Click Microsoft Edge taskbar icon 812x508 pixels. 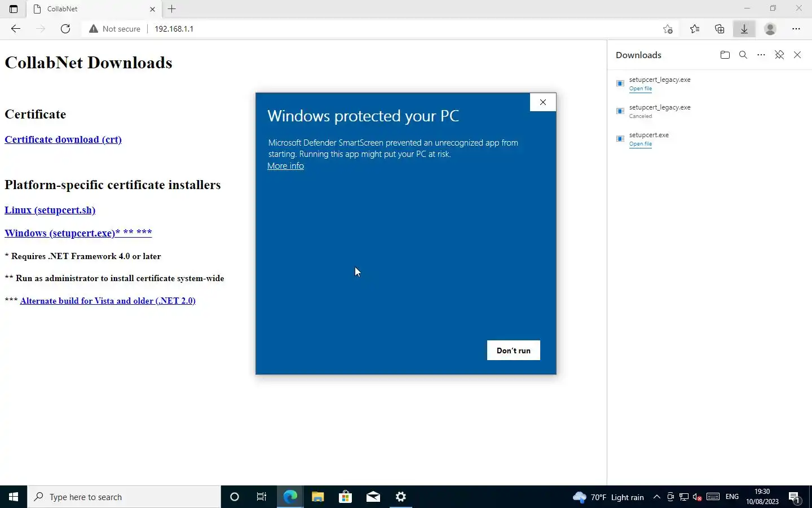tap(290, 497)
